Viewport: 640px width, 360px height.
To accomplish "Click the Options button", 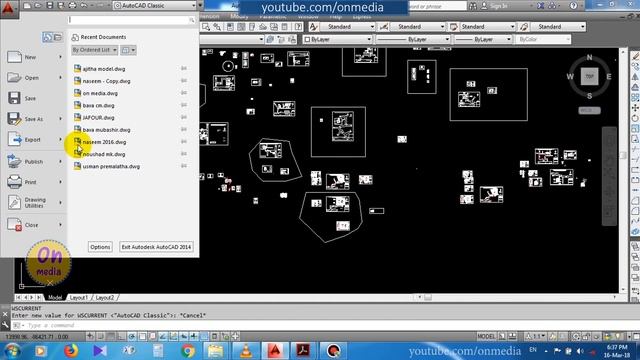I will (x=100, y=247).
